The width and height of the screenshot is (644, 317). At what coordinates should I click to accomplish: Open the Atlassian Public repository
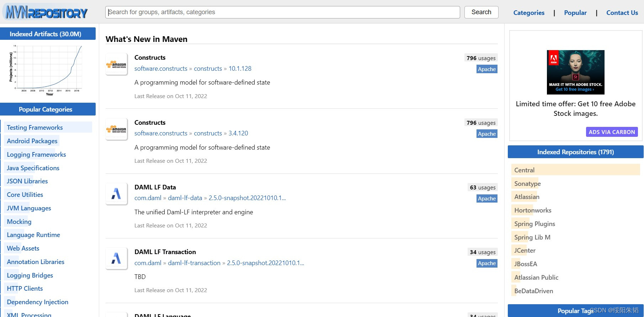point(536,278)
